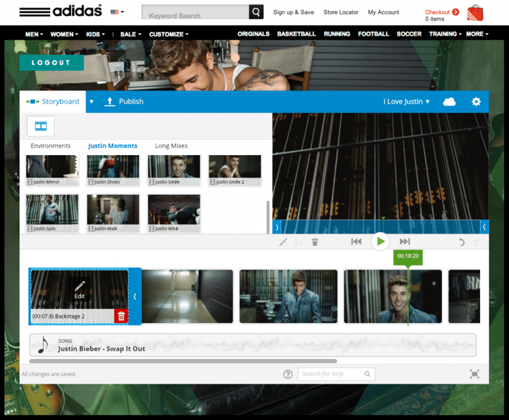Click the pencil edit tool icon
The height and width of the screenshot is (420, 509).
pos(283,242)
